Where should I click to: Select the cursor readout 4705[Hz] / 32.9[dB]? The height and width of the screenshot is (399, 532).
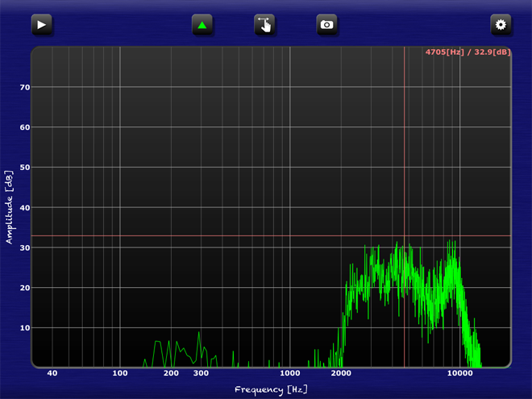pyautogui.click(x=468, y=52)
